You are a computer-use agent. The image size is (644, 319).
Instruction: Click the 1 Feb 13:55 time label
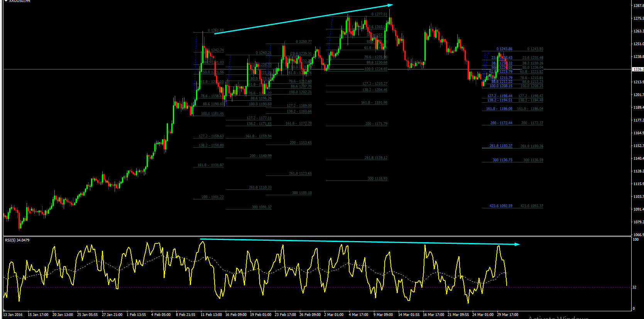coord(136,315)
